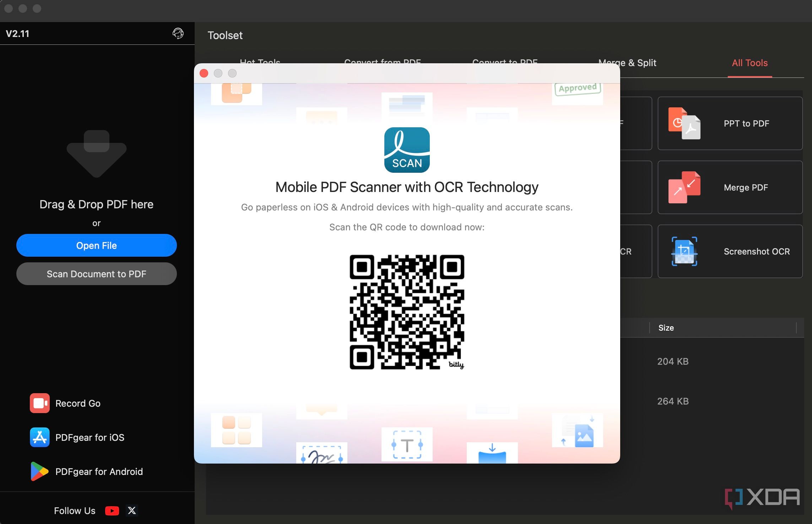Close the Mobile PDF Scanner popup
Image resolution: width=812 pixels, height=524 pixels.
pyautogui.click(x=204, y=73)
